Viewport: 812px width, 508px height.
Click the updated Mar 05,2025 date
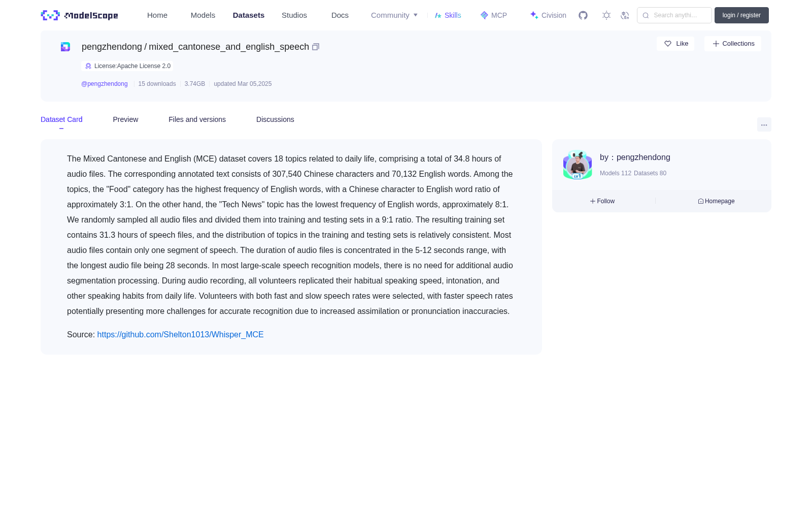(243, 84)
